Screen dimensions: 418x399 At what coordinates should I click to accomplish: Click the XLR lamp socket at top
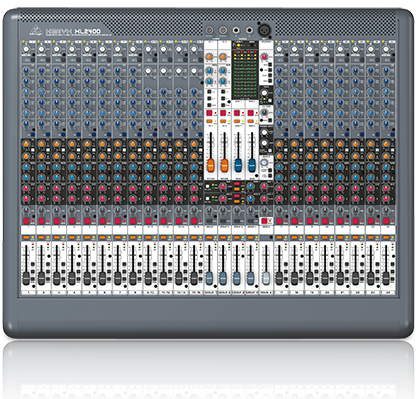264,30
